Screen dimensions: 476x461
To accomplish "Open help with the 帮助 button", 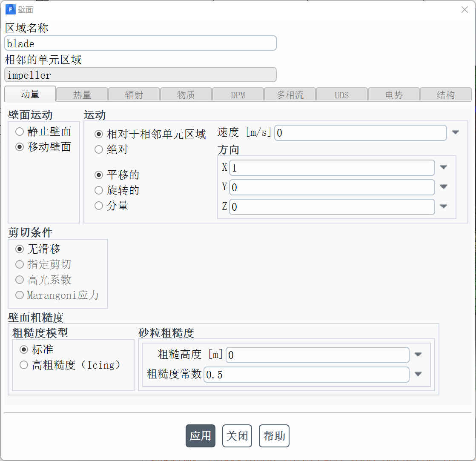I will coord(274,436).
